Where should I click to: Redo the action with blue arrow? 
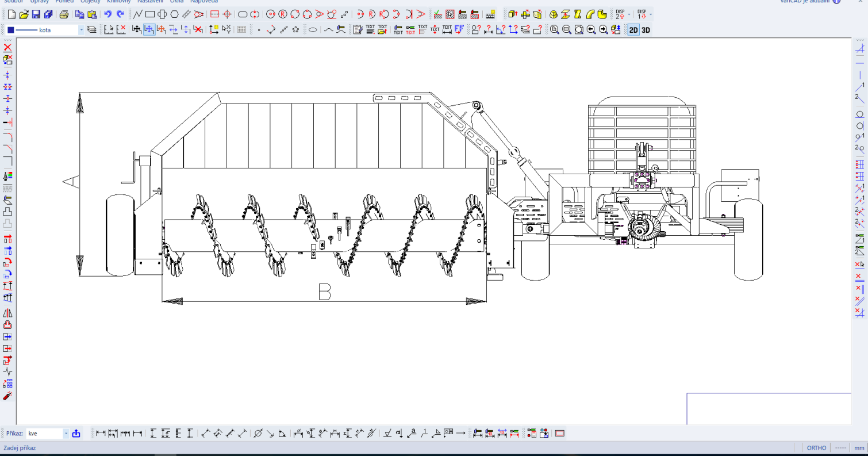click(x=120, y=14)
